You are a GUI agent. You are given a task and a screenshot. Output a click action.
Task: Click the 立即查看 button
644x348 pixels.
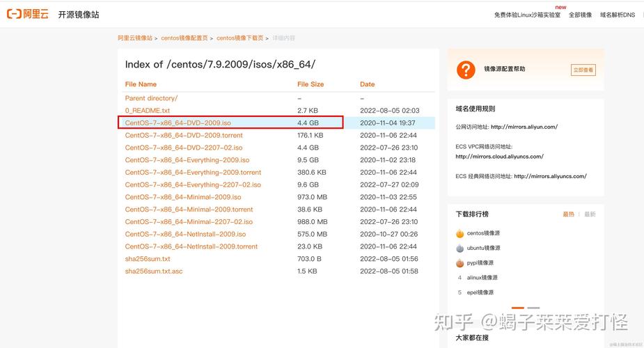click(583, 70)
